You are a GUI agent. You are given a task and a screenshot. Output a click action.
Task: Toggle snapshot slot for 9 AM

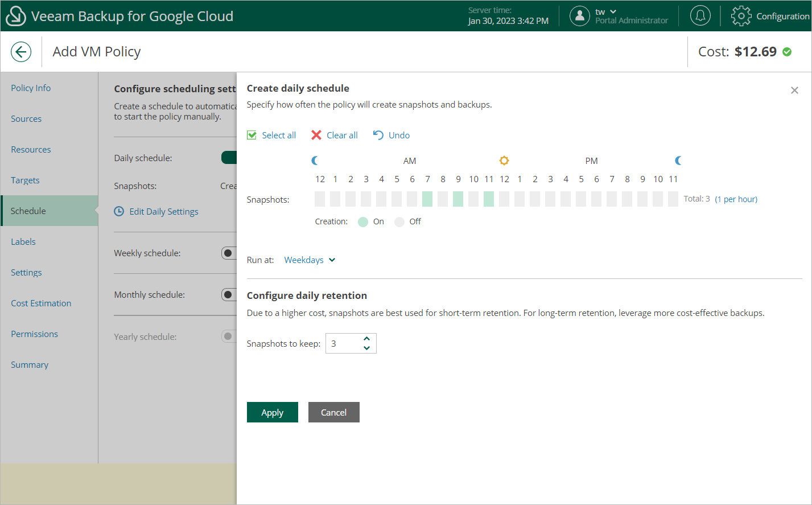point(458,199)
